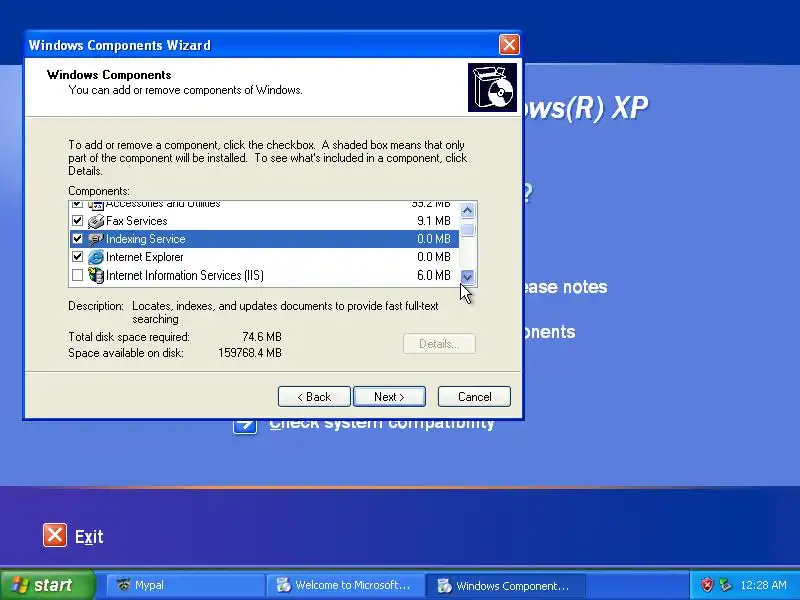Click the Indexing Service component icon

[x=95, y=239]
